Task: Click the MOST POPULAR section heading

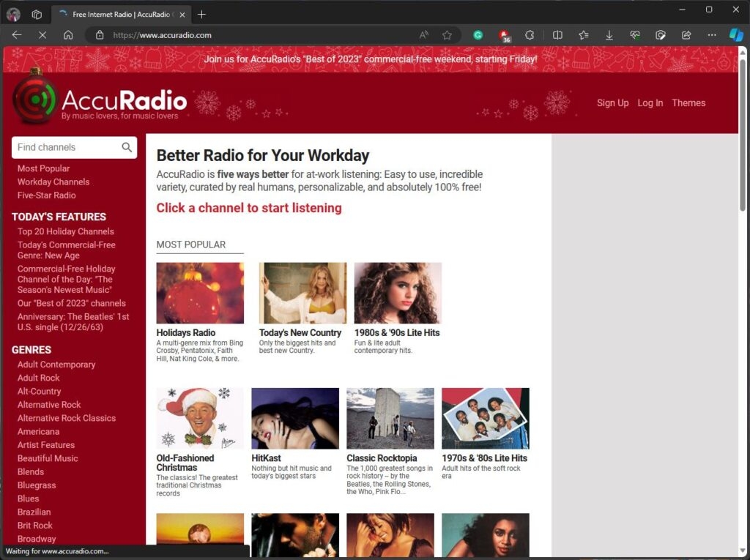Action: point(191,244)
